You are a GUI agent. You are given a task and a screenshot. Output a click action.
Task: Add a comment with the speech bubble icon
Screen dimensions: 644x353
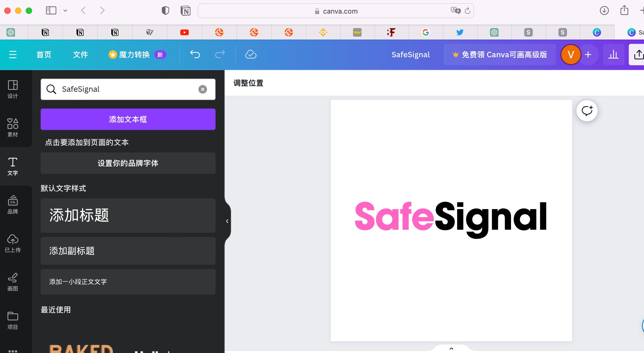point(587,111)
